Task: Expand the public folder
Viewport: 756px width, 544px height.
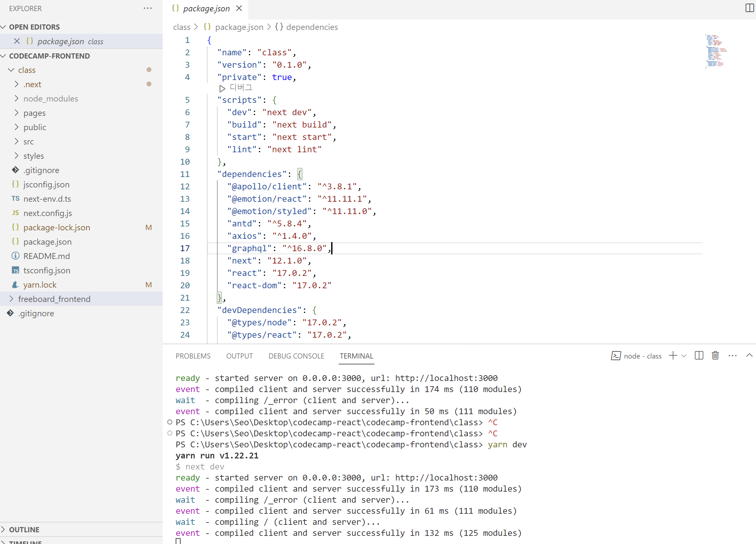Action: point(16,127)
